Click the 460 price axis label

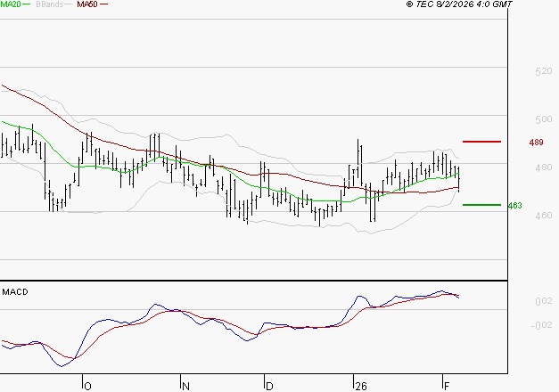[544, 216]
